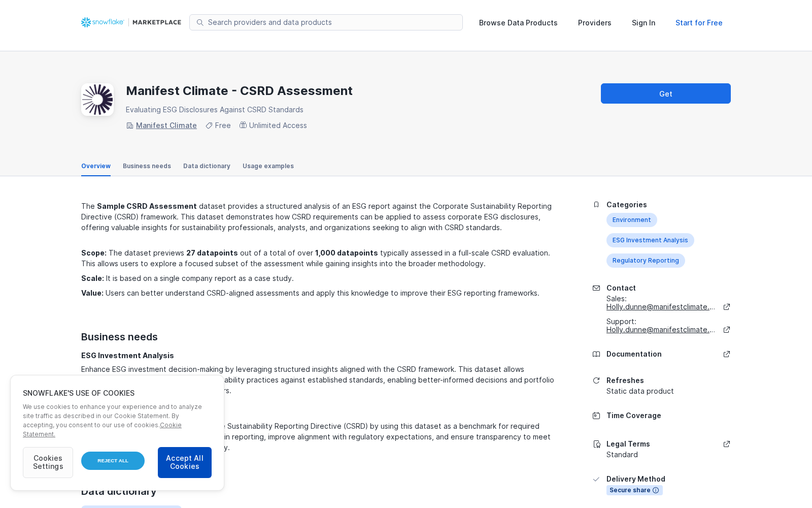Click the Categories bookmark icon

pyautogui.click(x=596, y=205)
